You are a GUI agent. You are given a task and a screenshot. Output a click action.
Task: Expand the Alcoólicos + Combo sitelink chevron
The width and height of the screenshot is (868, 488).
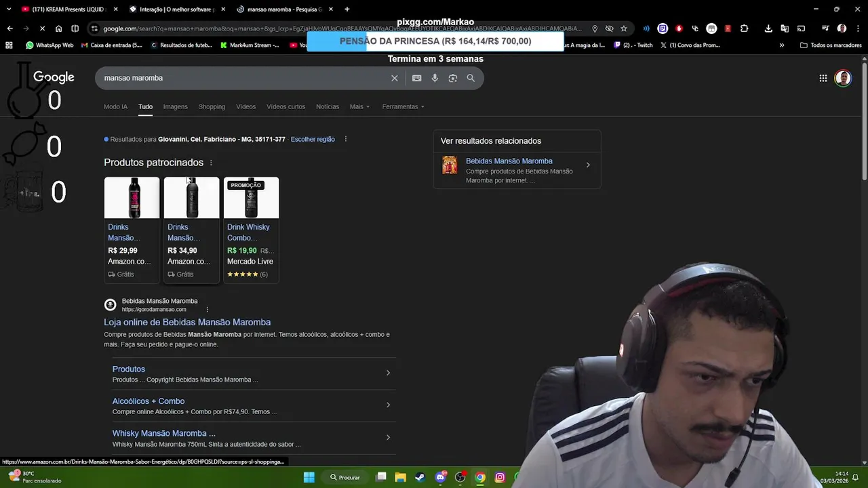tap(388, 405)
